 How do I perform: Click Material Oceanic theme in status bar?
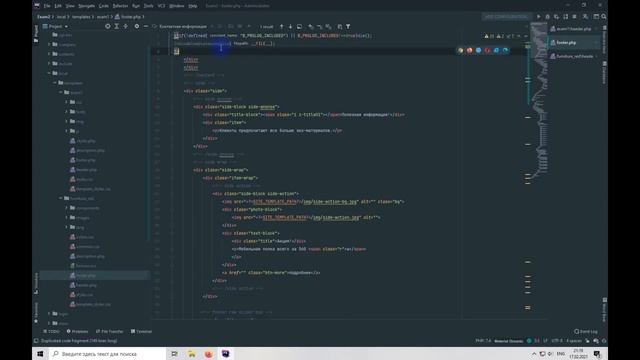[x=509, y=341]
